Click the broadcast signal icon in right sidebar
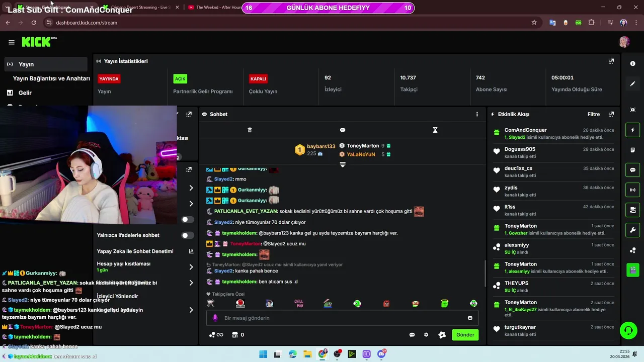 coord(632,190)
